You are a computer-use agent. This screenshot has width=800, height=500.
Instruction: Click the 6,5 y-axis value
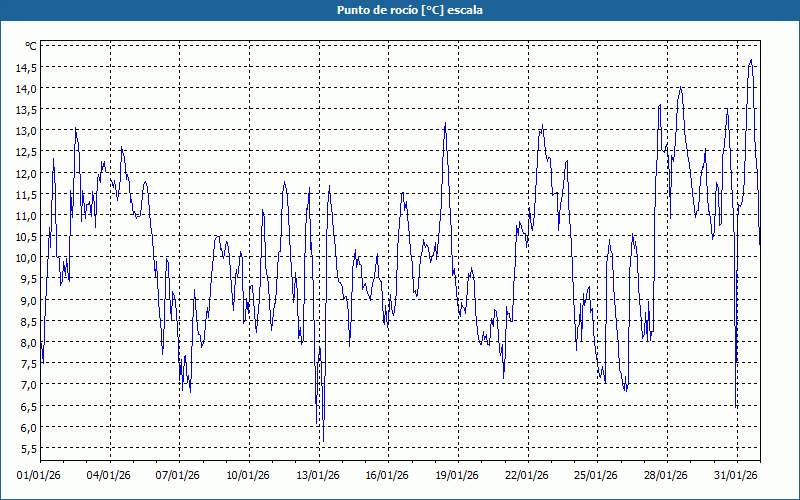pos(28,406)
